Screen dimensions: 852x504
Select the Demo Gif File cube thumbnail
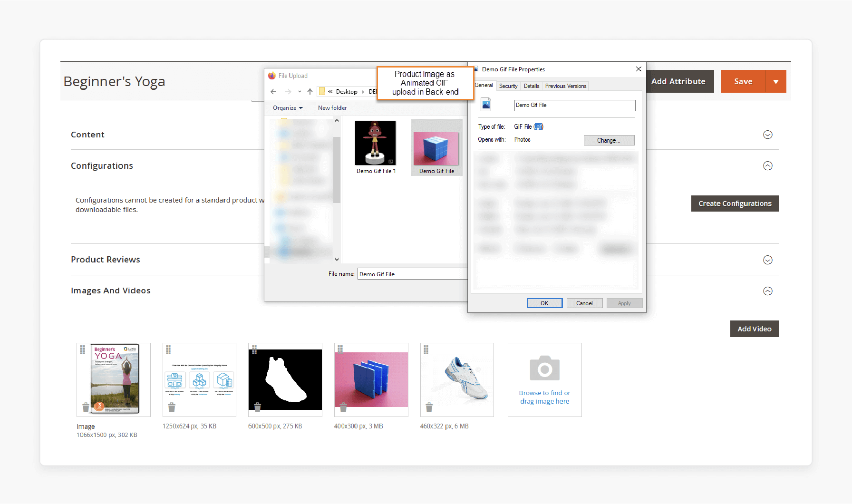pyautogui.click(x=436, y=147)
